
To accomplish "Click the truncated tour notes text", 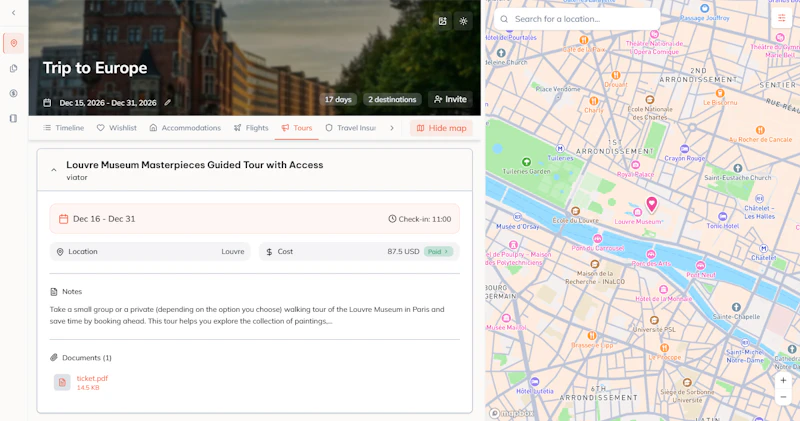I will coord(247,315).
